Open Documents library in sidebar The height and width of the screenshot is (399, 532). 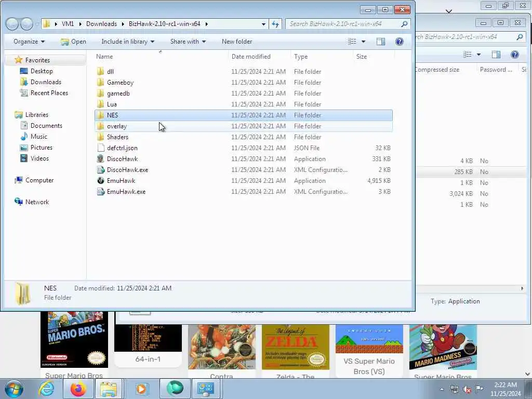pyautogui.click(x=46, y=126)
